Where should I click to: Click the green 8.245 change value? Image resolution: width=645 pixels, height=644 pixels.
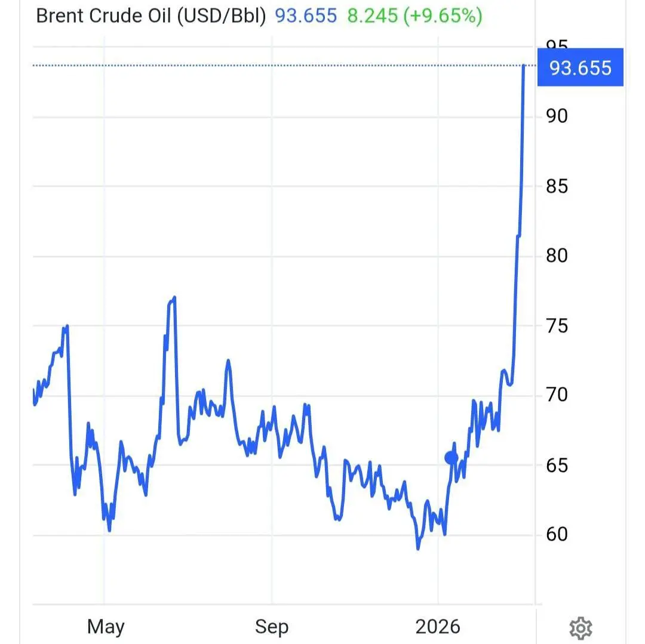point(373,16)
